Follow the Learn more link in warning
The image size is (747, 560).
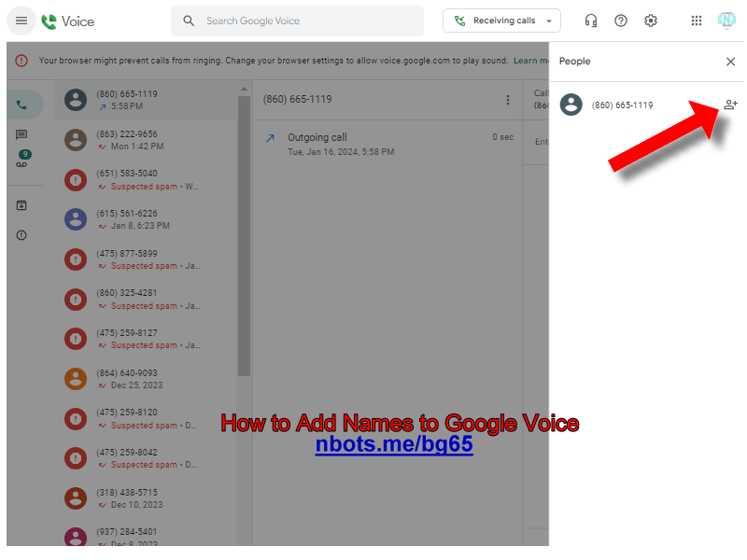coord(530,61)
